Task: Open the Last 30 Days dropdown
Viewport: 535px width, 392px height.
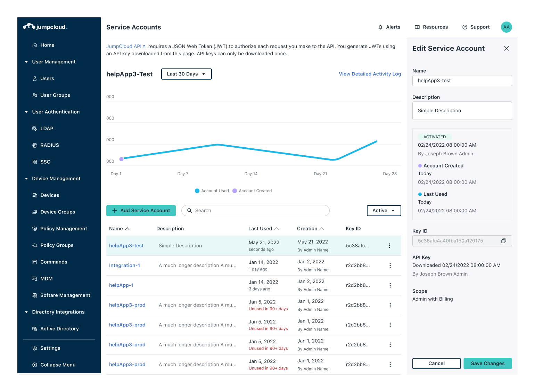Action: pos(186,74)
